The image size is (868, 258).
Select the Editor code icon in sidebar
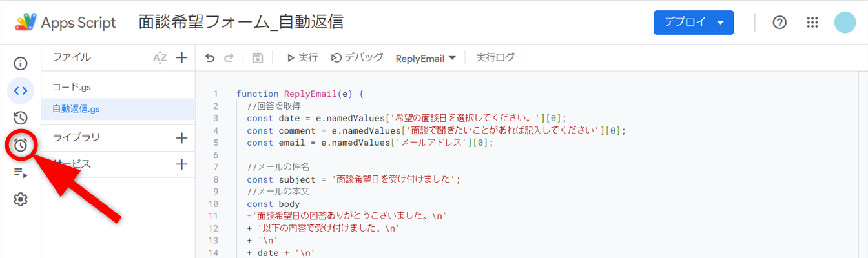tap(21, 90)
